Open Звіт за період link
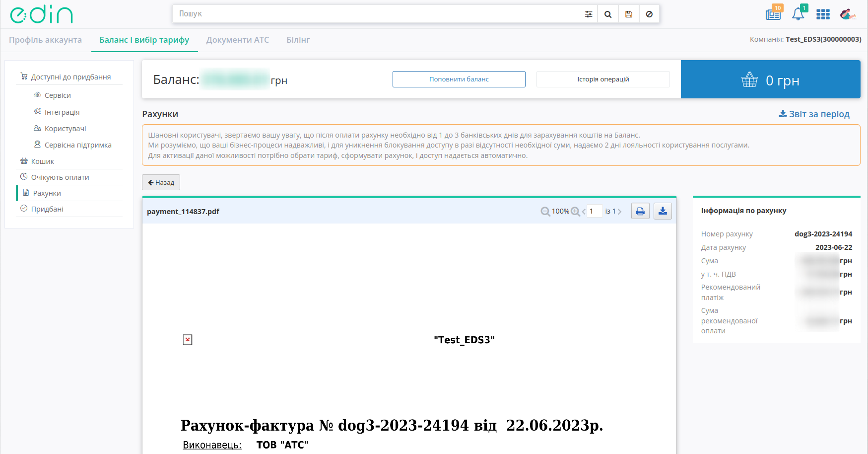This screenshot has height=454, width=868. pyautogui.click(x=814, y=114)
